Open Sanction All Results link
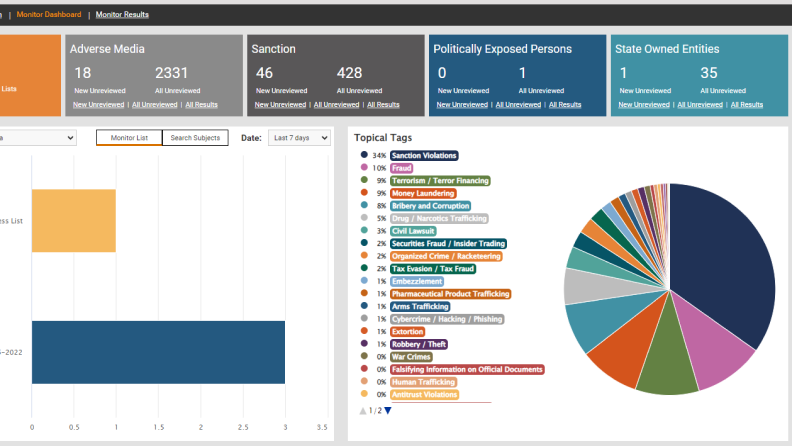The image size is (792, 446). pyautogui.click(x=383, y=104)
